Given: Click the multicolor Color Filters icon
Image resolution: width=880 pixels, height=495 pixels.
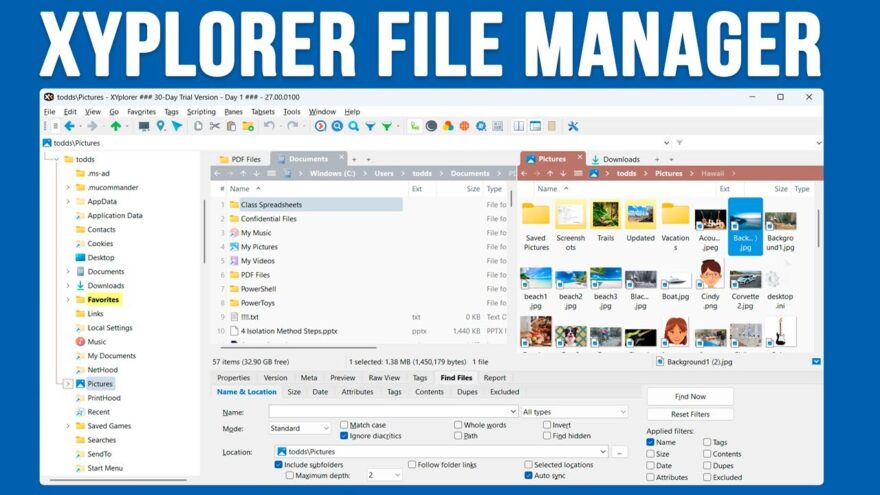Looking at the screenshot, I should [x=448, y=126].
